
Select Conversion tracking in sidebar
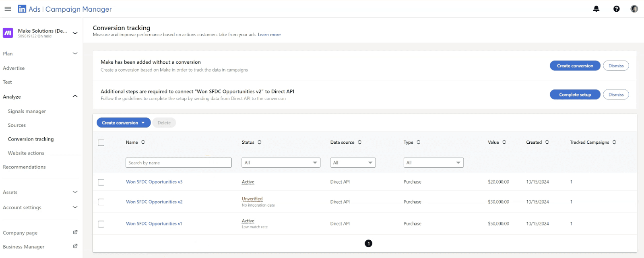[x=31, y=139]
